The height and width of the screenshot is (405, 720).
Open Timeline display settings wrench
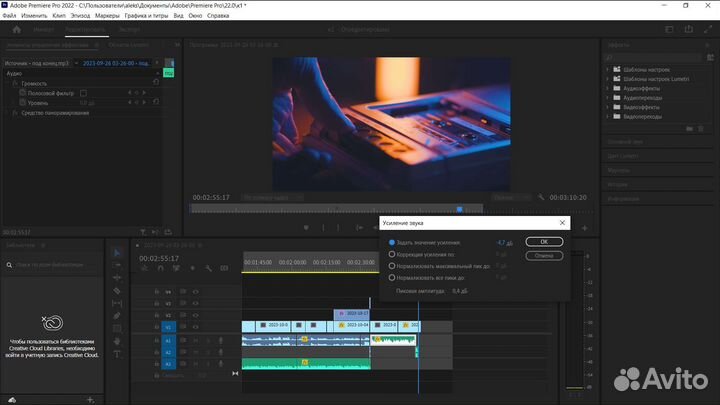coord(208,268)
